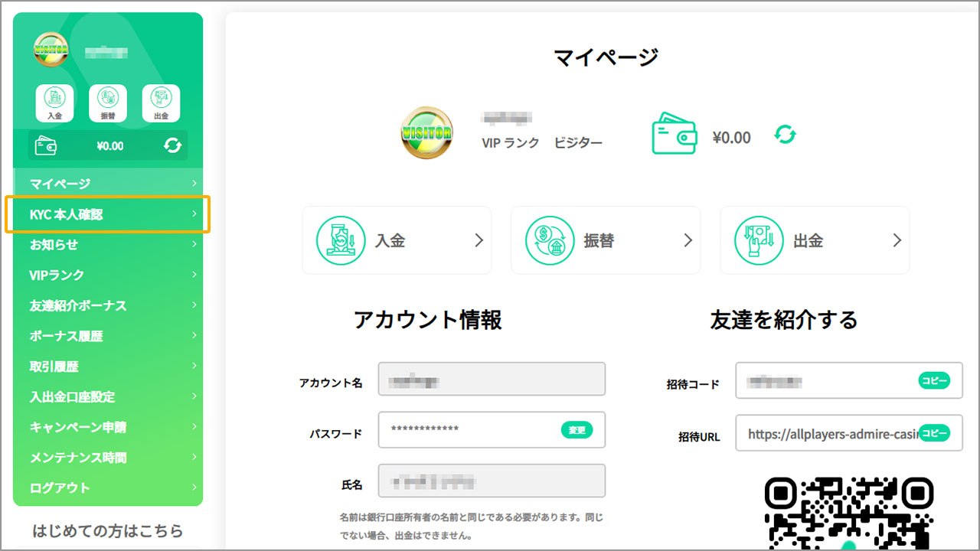
Task: Open メンテナンス時間 menu item
Action: point(108,458)
